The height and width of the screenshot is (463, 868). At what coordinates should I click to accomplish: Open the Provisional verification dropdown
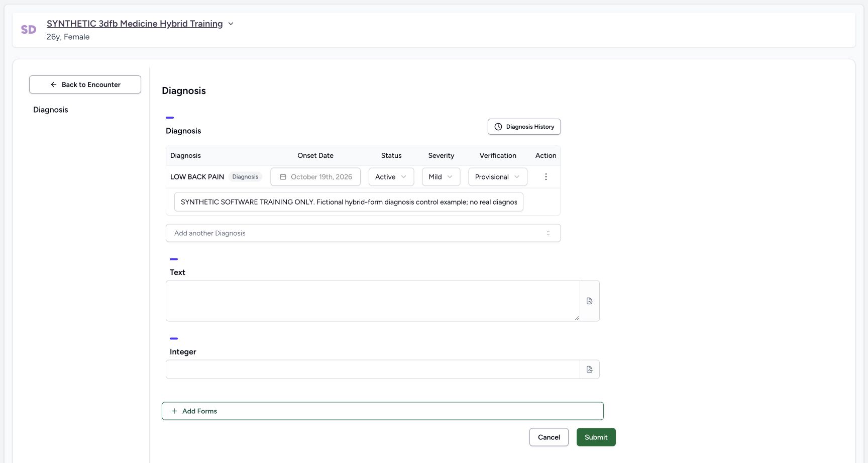click(498, 177)
